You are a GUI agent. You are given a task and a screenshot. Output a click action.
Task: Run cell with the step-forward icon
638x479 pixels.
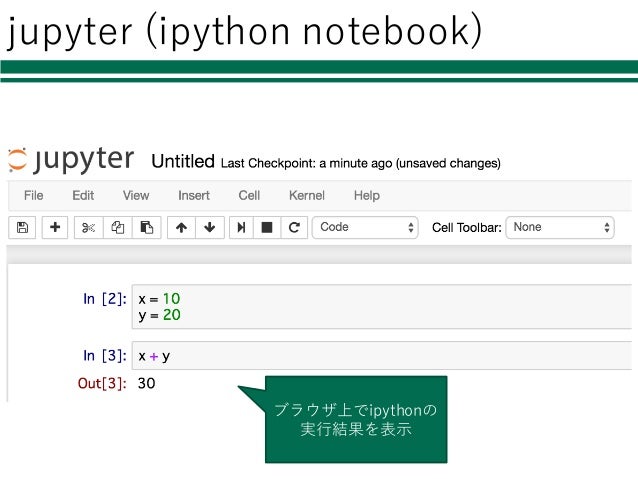[x=241, y=227]
